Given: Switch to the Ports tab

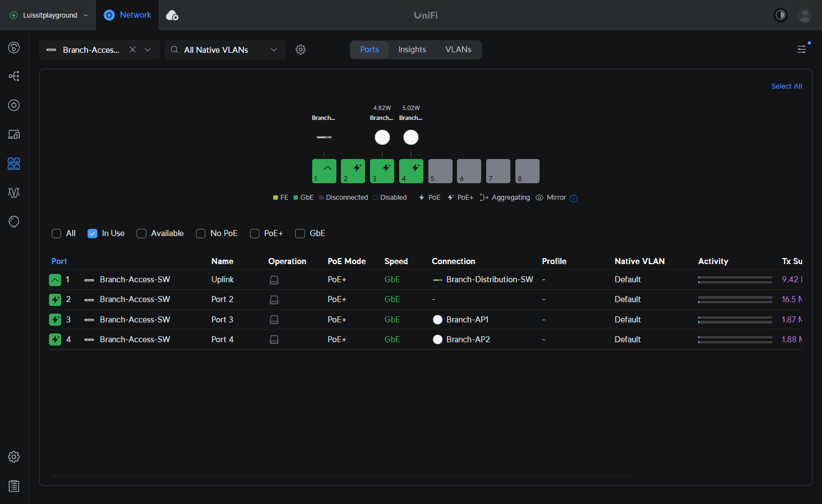Looking at the screenshot, I should (x=369, y=50).
